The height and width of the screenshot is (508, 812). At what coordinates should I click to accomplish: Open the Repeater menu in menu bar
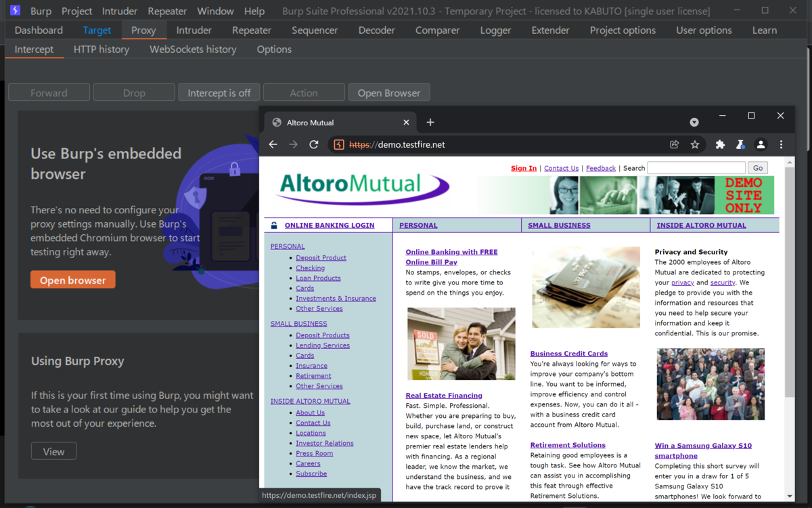pyautogui.click(x=167, y=11)
